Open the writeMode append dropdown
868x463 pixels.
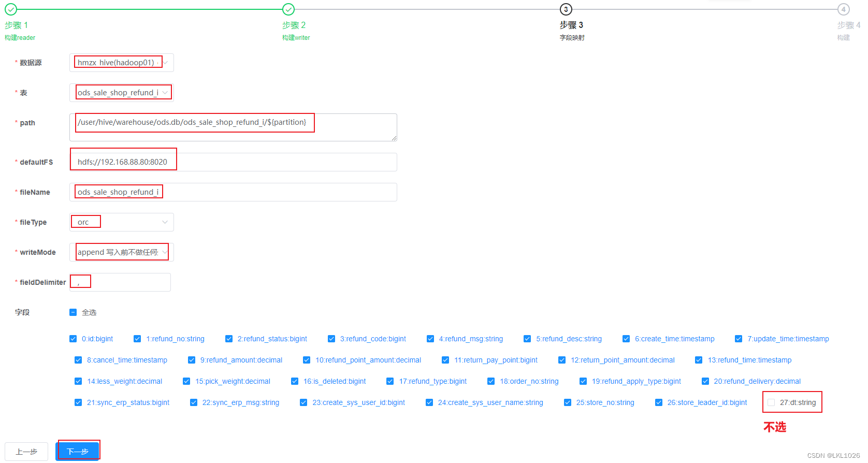(122, 252)
